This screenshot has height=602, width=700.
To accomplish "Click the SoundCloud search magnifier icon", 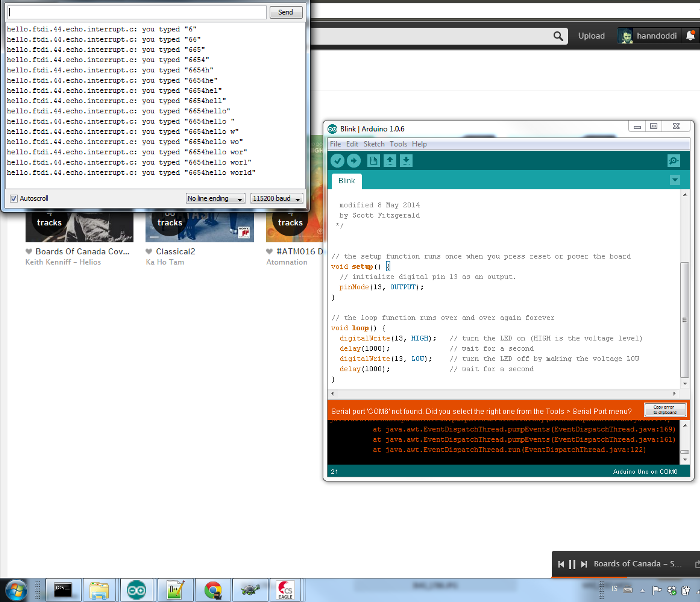I will 558,36.
